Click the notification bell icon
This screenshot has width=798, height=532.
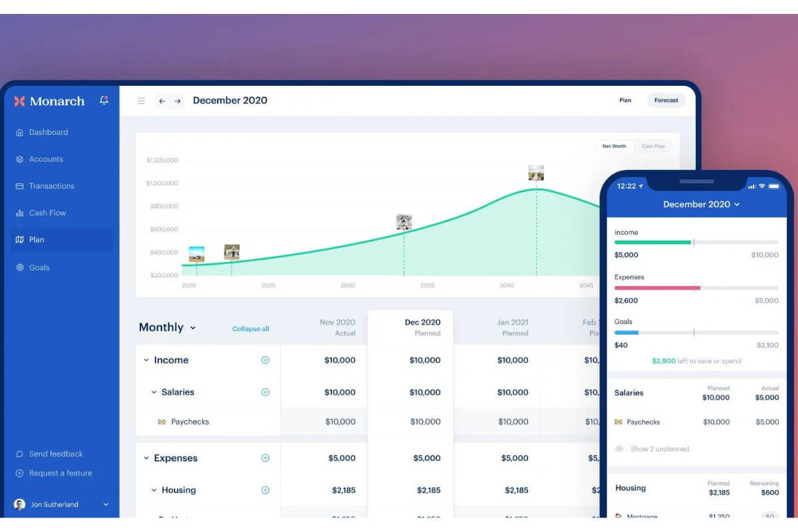(x=104, y=100)
